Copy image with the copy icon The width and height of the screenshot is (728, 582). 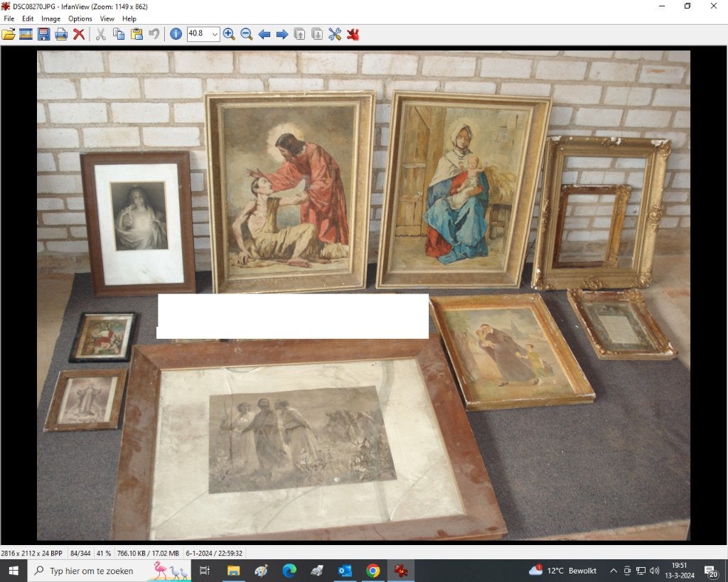(119, 34)
